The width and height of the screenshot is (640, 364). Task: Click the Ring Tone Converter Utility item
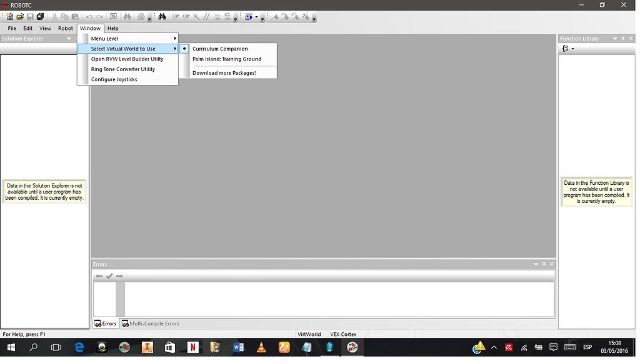point(122,69)
